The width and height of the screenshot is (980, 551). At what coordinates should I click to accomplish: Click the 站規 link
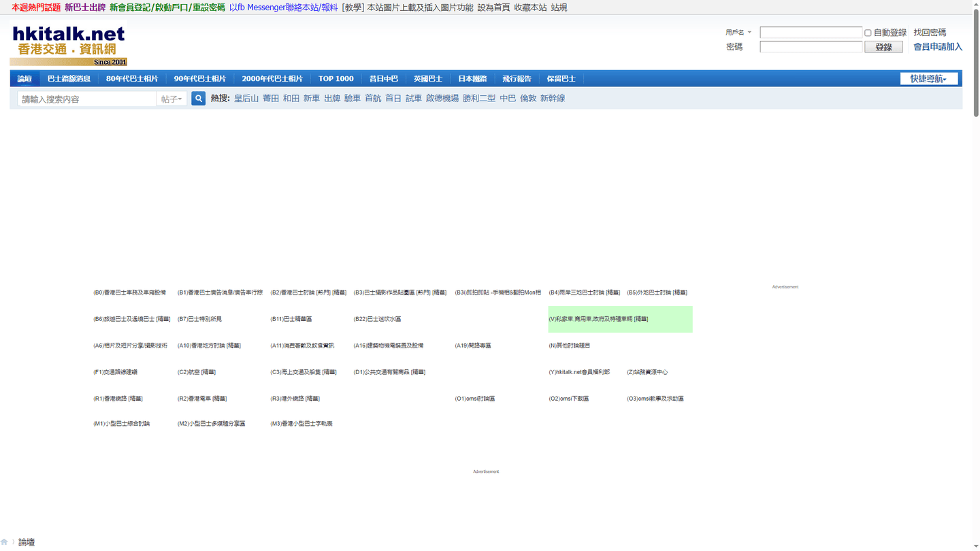pyautogui.click(x=559, y=7)
